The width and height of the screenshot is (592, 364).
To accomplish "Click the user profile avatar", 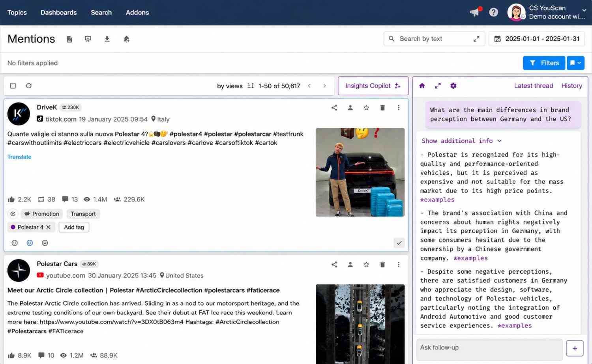I will tap(516, 12).
